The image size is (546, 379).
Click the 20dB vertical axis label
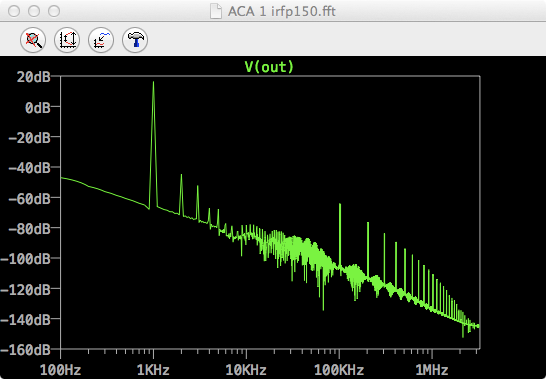pyautogui.click(x=33, y=77)
